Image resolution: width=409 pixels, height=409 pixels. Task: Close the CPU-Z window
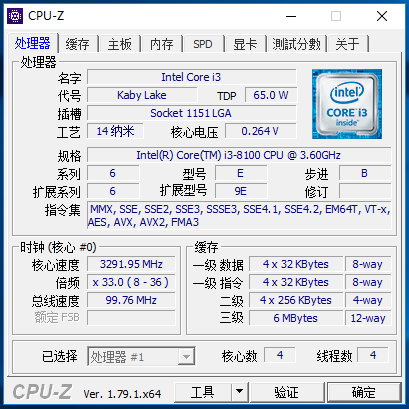[x=382, y=16]
